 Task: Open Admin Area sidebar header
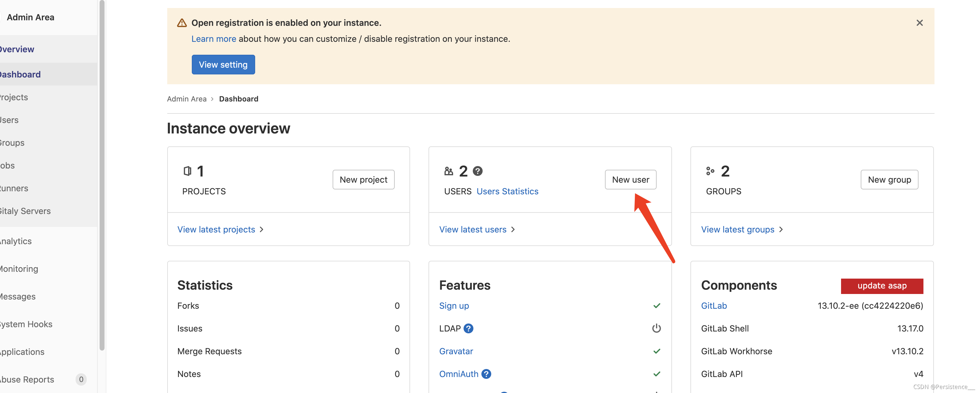coord(30,18)
